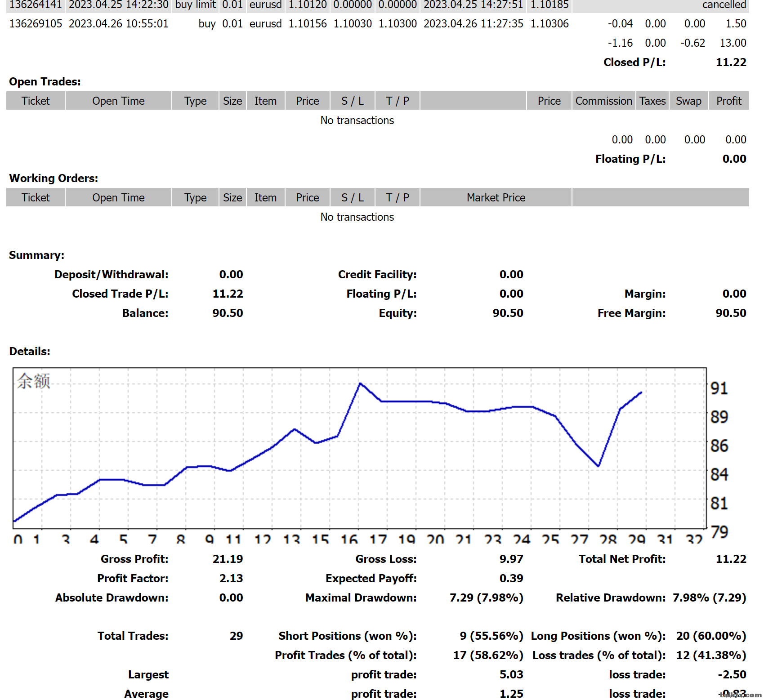Viewport: 764px width, 700px height.
Task: Select the Profit Factor value 2.13
Action: [x=231, y=579]
